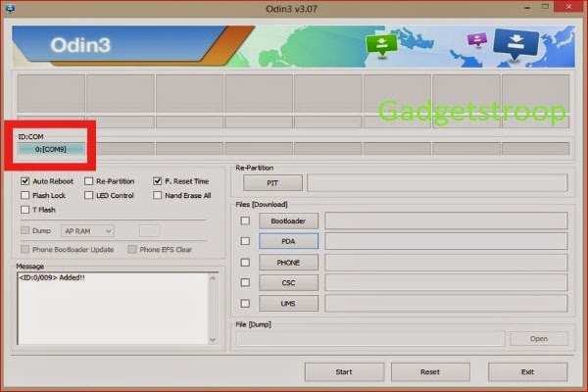The width and height of the screenshot is (588, 392).
Task: Click the PHONE file path field
Action: coord(446,263)
